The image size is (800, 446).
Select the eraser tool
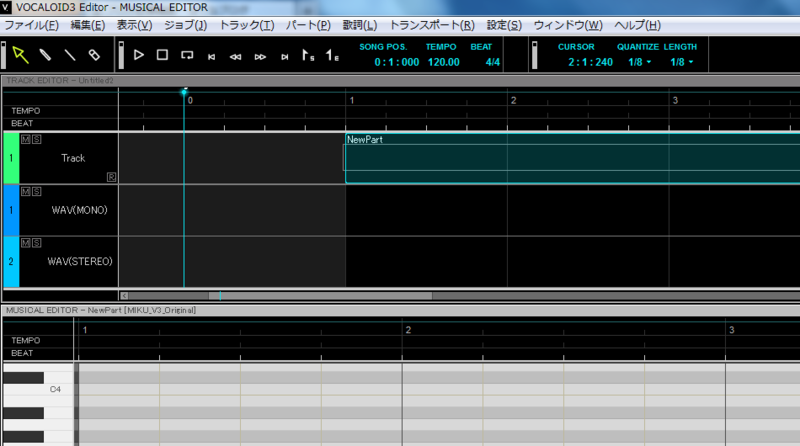(94, 55)
